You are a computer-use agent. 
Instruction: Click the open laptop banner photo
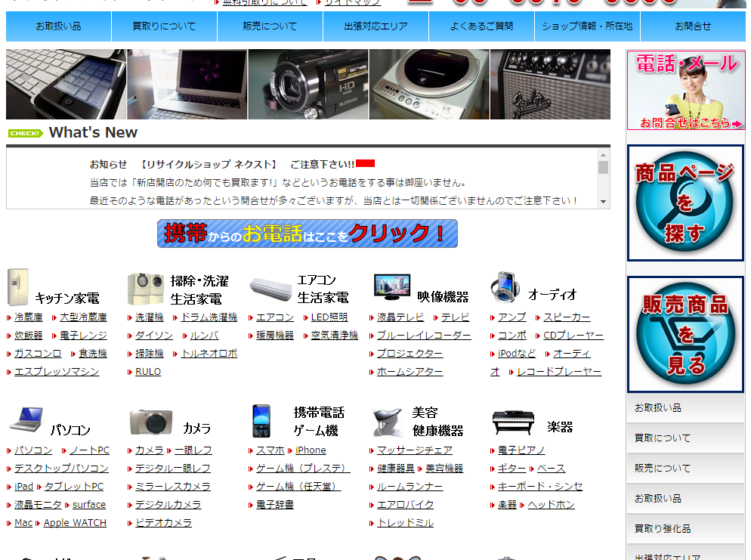187,85
